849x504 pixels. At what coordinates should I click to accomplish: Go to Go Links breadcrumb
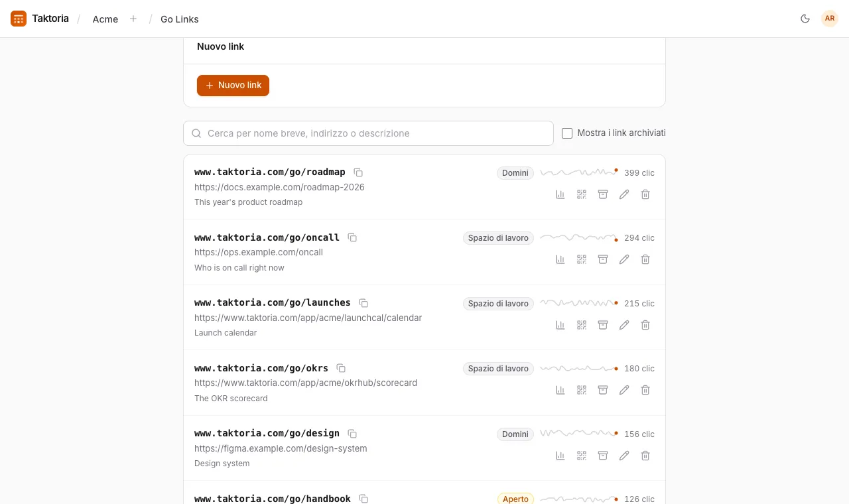(x=180, y=19)
